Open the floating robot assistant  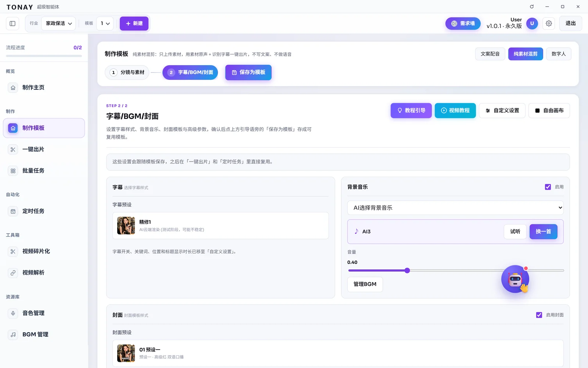pos(515,279)
